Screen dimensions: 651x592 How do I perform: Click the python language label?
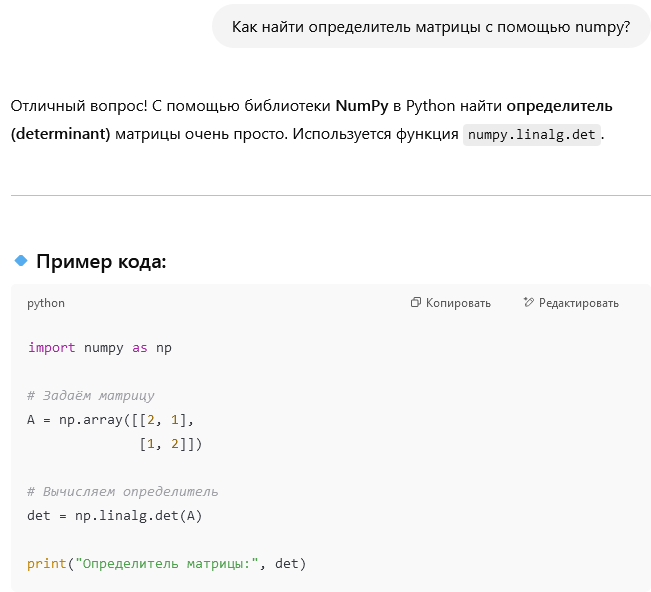click(46, 303)
